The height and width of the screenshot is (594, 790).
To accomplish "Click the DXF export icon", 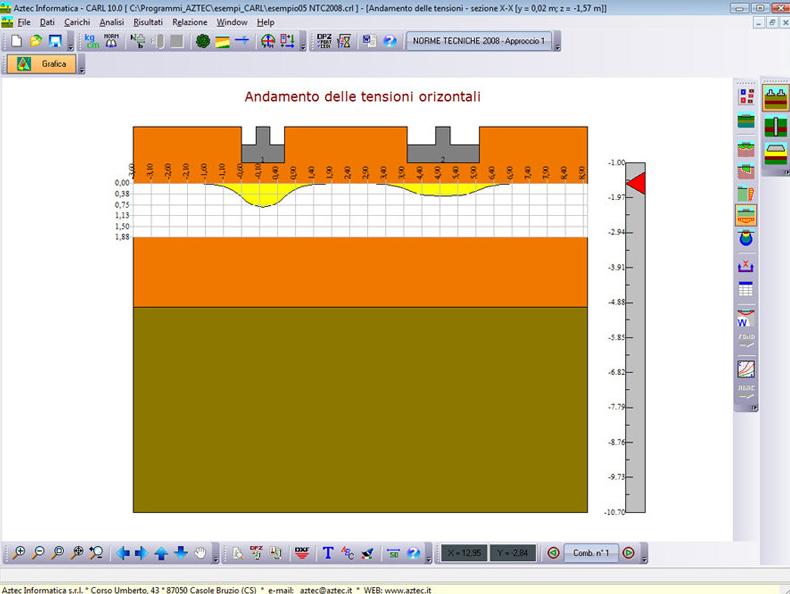I will coord(301,552).
